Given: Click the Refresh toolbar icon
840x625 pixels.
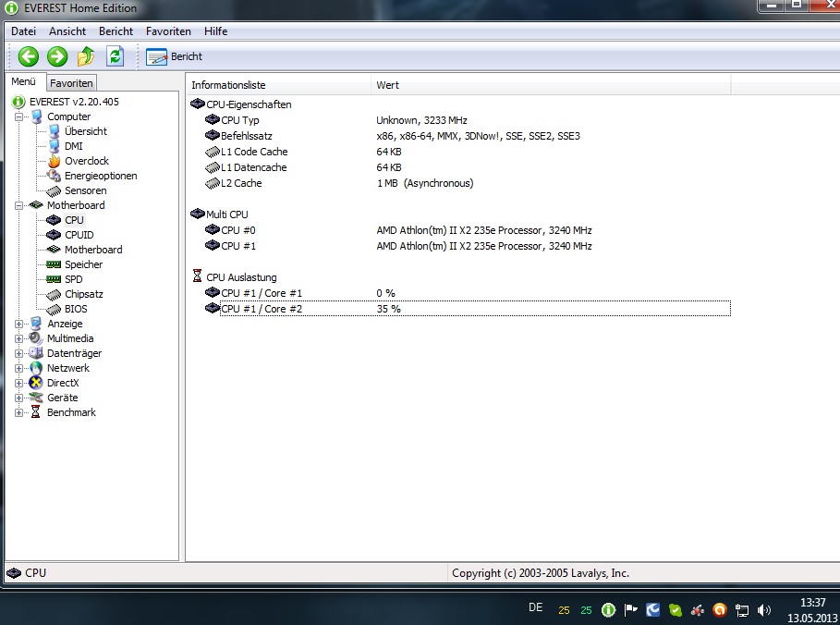Looking at the screenshot, I should pyautogui.click(x=116, y=56).
